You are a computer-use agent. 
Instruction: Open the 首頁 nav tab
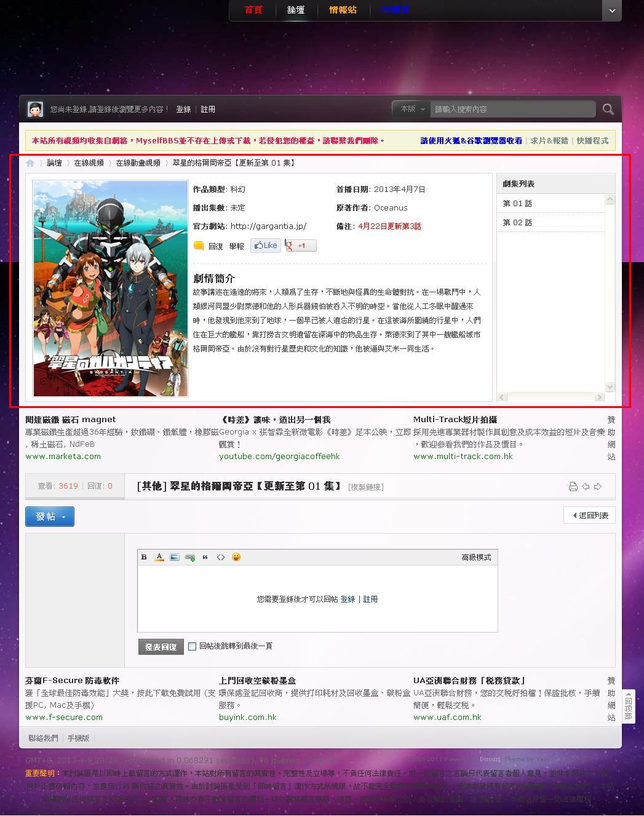[253, 10]
